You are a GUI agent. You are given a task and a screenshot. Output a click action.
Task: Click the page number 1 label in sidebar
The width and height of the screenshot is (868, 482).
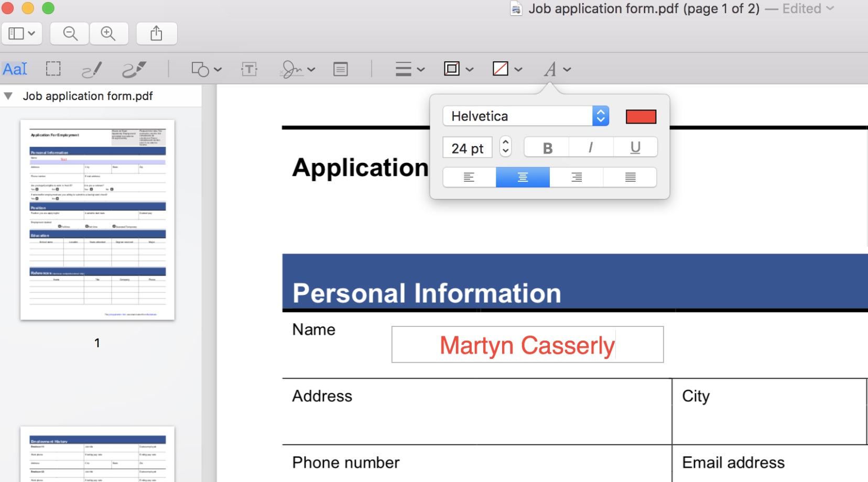tap(97, 343)
